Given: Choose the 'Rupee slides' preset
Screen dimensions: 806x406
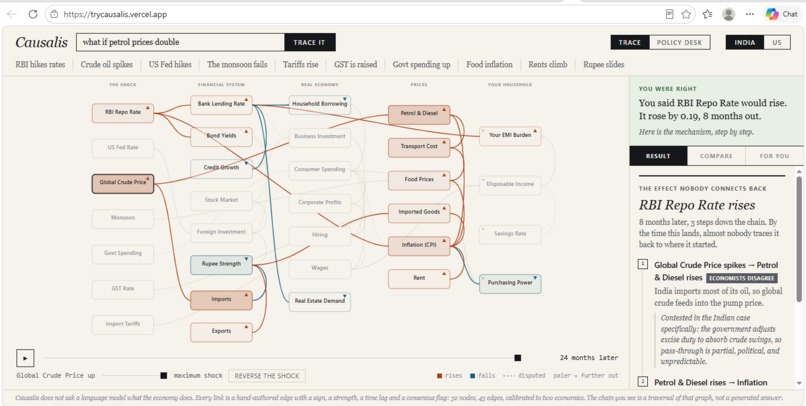Looking at the screenshot, I should tap(603, 64).
